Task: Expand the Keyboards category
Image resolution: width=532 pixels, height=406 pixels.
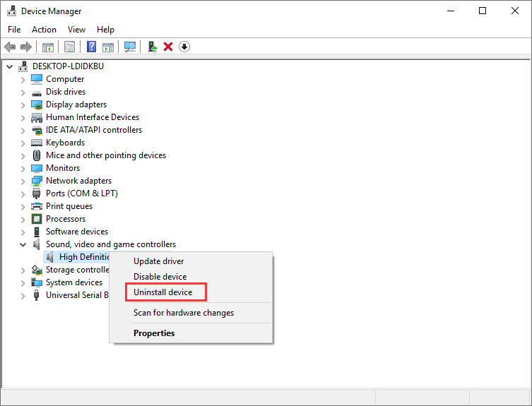Action: [x=23, y=143]
